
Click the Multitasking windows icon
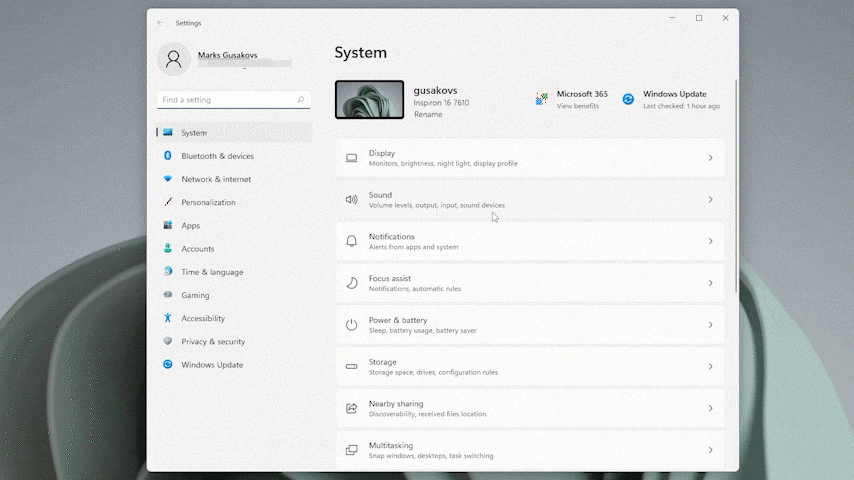[352, 450]
